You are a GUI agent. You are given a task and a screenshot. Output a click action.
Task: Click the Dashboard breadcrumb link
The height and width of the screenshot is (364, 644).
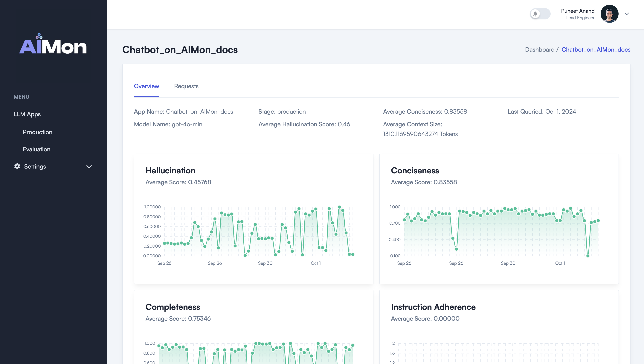(540, 50)
